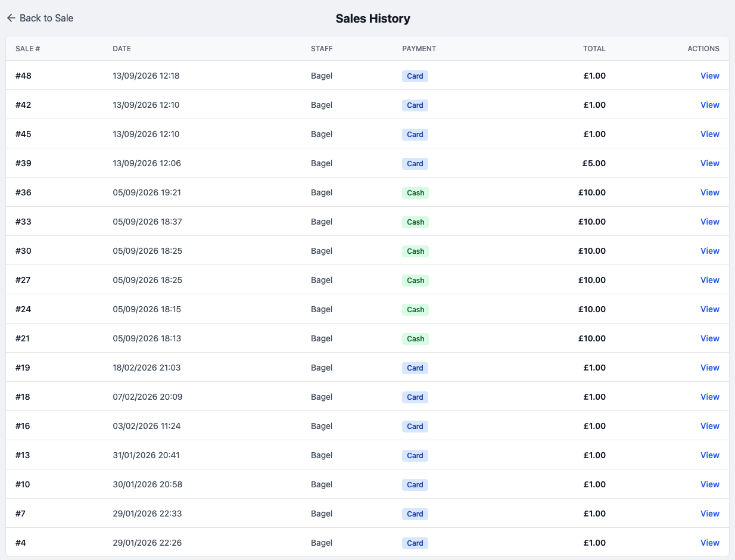View details of sale #27
The height and width of the screenshot is (560, 735).
709,280
